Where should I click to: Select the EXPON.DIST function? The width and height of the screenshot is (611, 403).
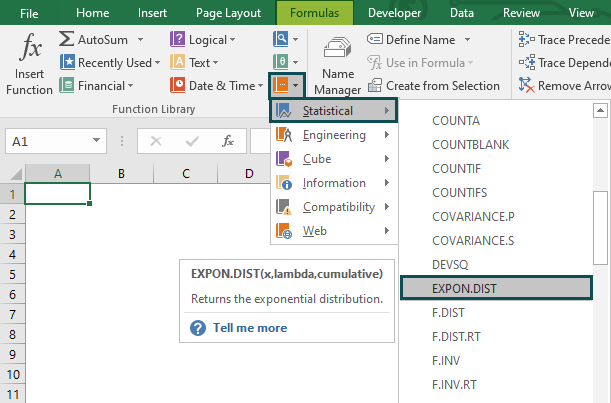pyautogui.click(x=496, y=288)
